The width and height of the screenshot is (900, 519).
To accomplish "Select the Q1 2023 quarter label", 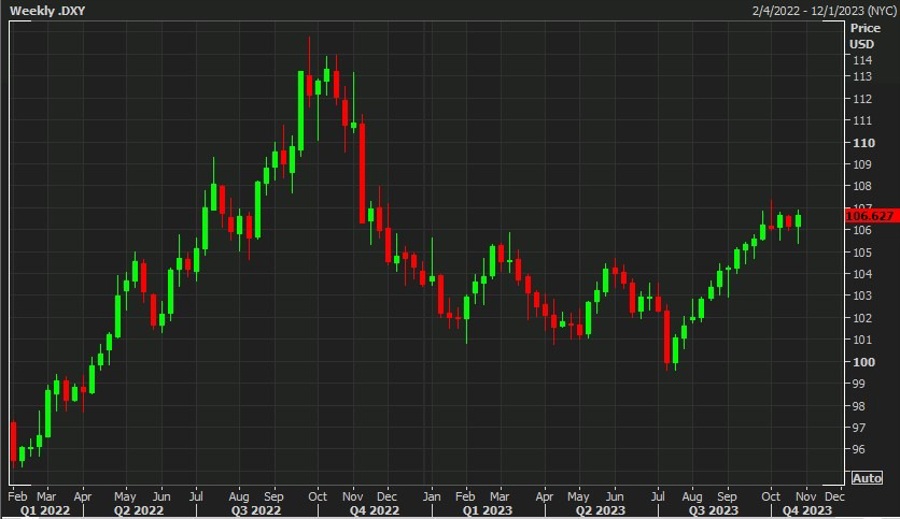I will [x=487, y=510].
